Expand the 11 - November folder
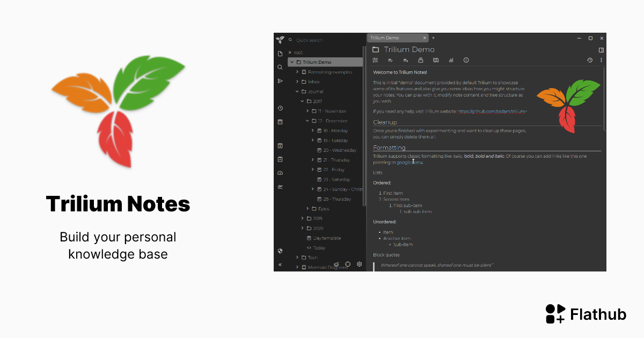Screen dimensions: 644x338 pos(307,111)
